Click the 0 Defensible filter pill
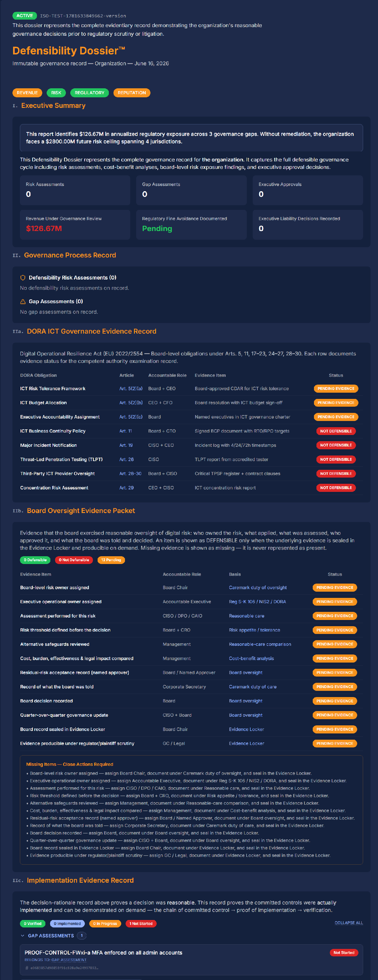 tap(35, 560)
